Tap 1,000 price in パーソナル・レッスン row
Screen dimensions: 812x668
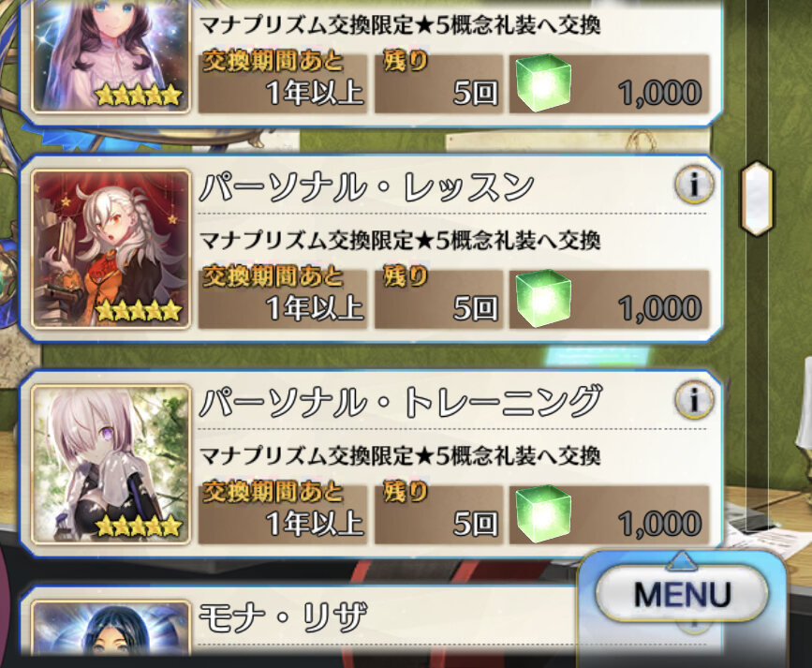tap(659, 308)
